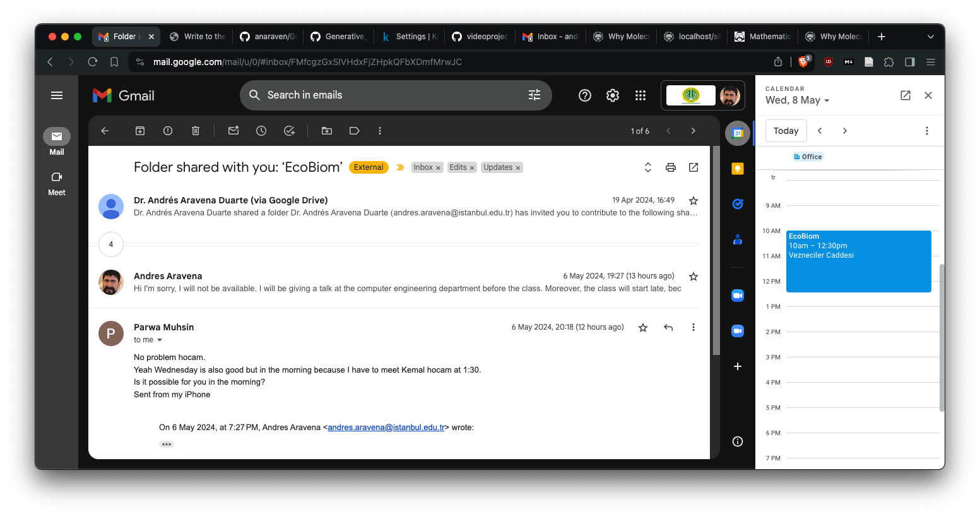
Task: Archive this email conversation
Action: point(140,131)
